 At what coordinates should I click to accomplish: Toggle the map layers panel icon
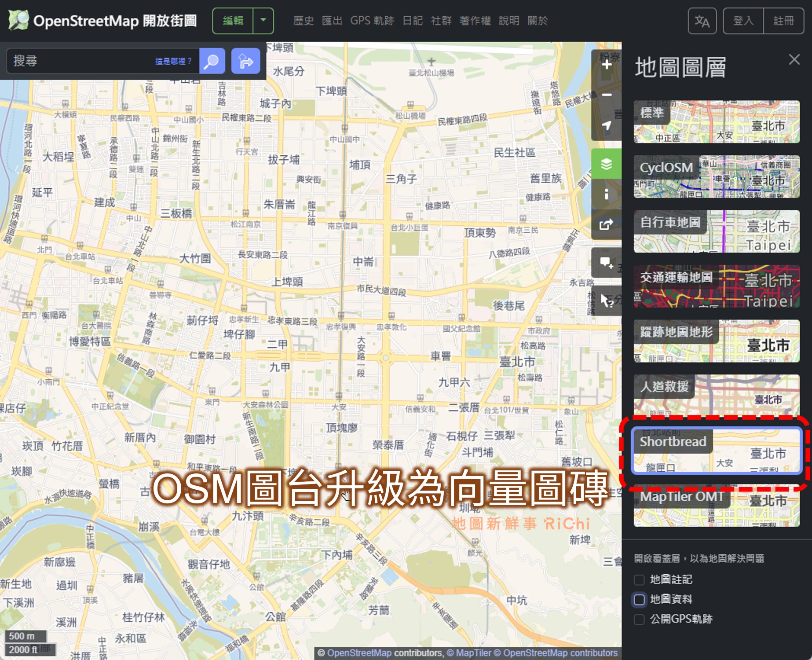click(x=607, y=164)
